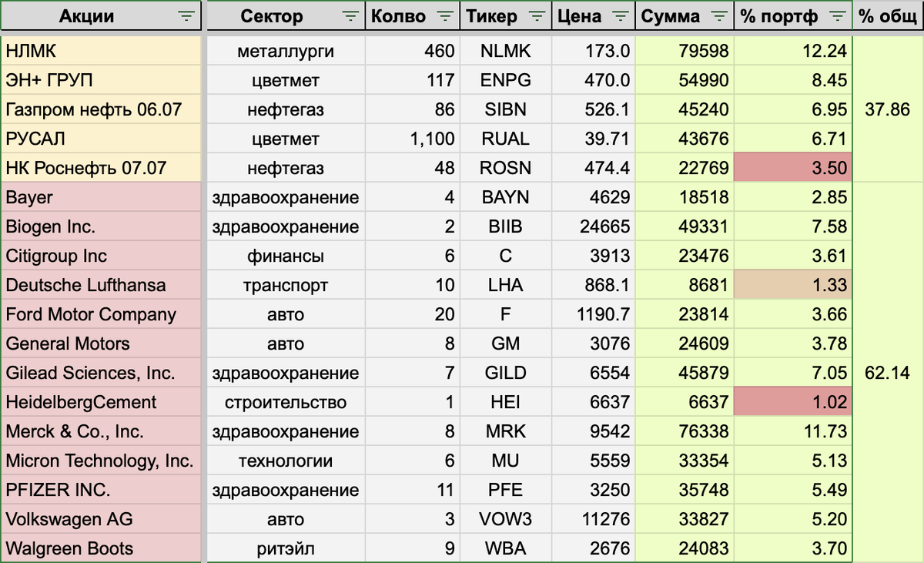
Task: Click ticker cell SIBN
Action: pos(505,110)
